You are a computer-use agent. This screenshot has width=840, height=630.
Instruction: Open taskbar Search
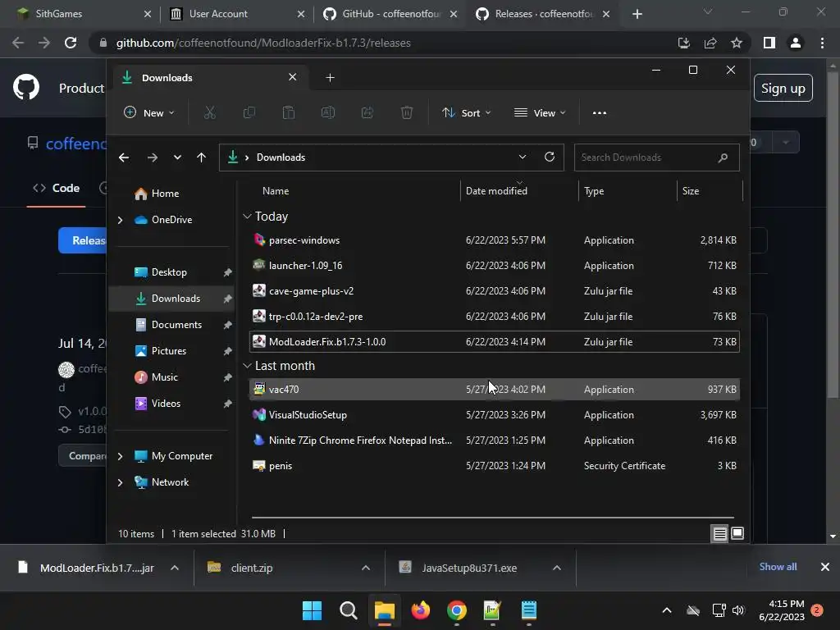348,610
